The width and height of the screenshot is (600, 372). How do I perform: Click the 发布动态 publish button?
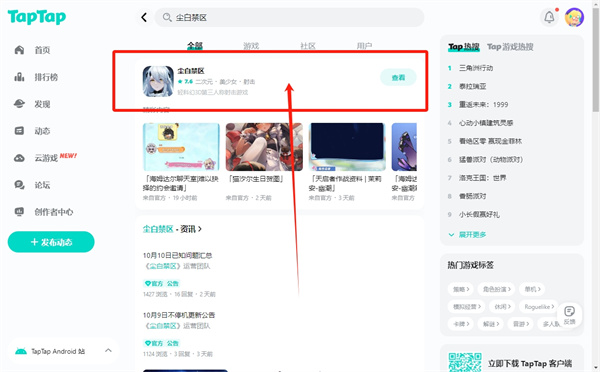point(51,242)
